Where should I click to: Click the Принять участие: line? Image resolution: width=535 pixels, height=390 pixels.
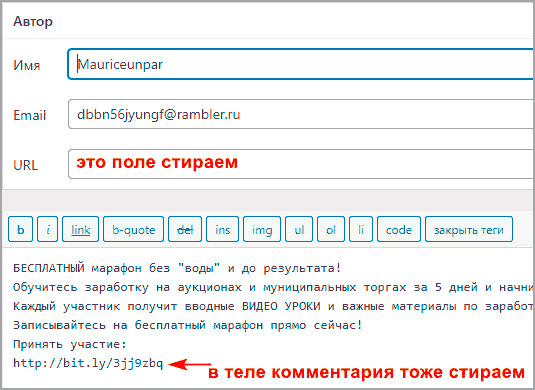[70, 344]
